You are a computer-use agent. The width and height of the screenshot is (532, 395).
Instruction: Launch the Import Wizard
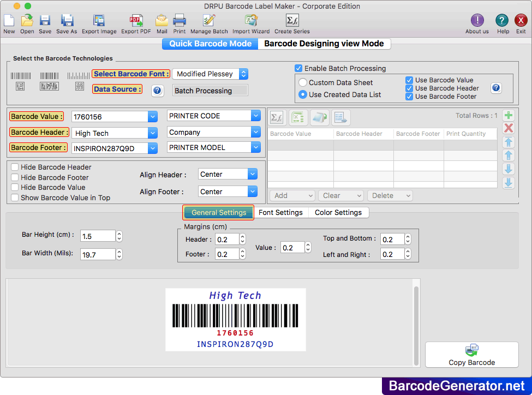click(251, 21)
